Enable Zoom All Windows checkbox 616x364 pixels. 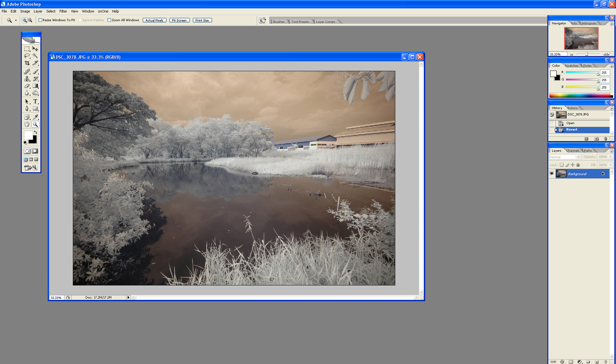point(109,20)
